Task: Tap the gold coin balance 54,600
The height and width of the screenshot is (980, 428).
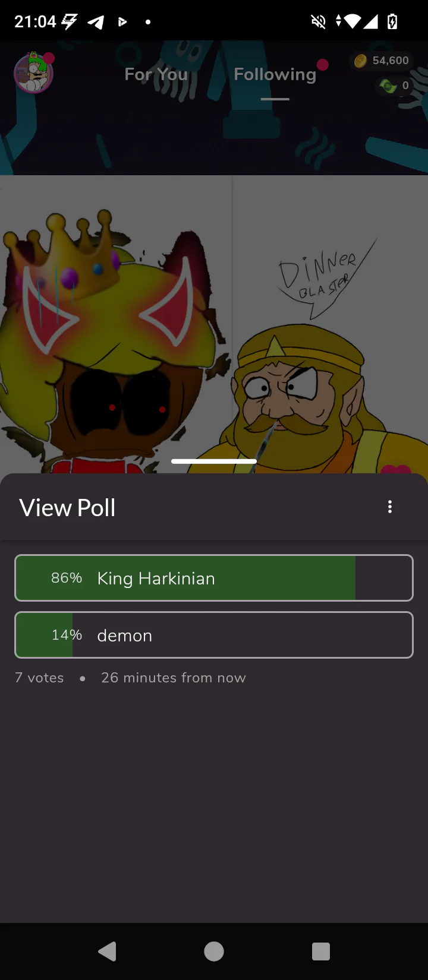Action: (382, 61)
